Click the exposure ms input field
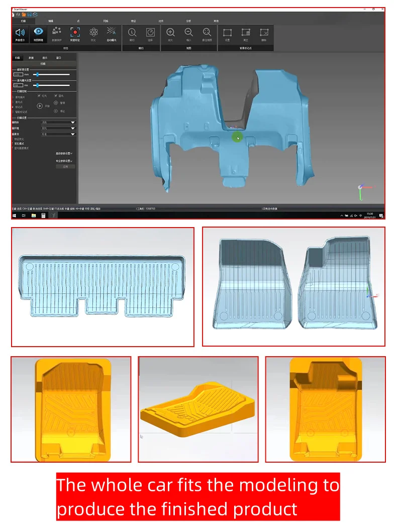 (x=18, y=85)
